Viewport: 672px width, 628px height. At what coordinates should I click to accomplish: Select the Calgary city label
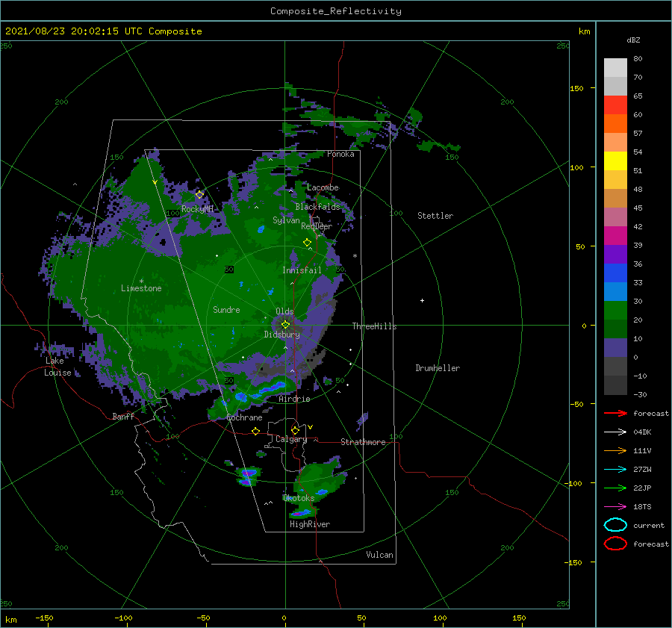click(291, 439)
